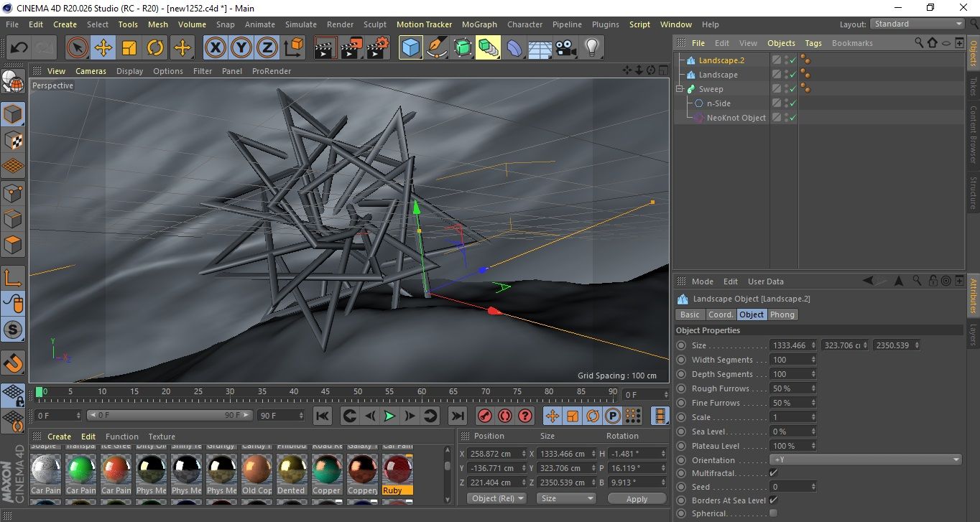Screen dimensions: 980x522
Task: Open the MoGraph menu
Action: (x=479, y=24)
